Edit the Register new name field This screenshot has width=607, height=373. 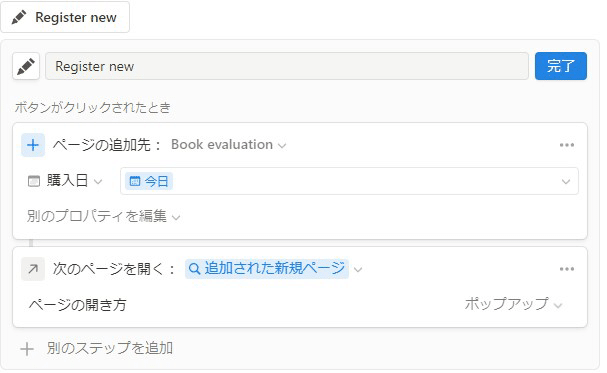287,66
